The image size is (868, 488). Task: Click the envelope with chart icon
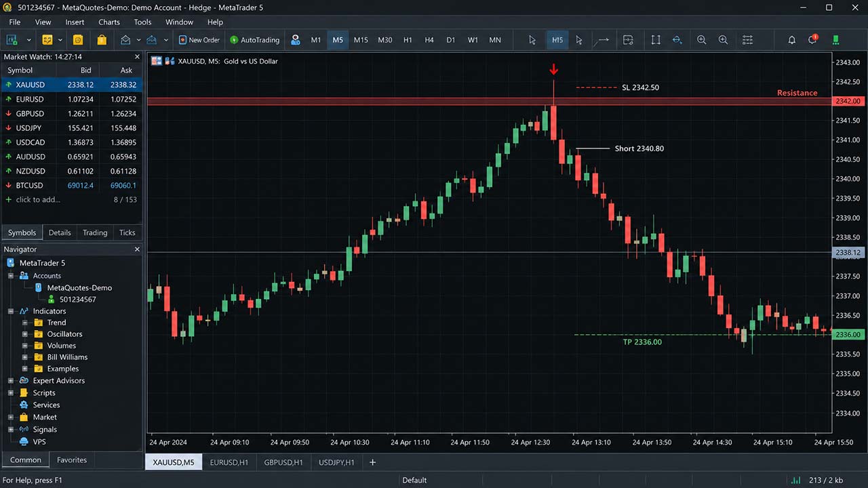pos(152,40)
